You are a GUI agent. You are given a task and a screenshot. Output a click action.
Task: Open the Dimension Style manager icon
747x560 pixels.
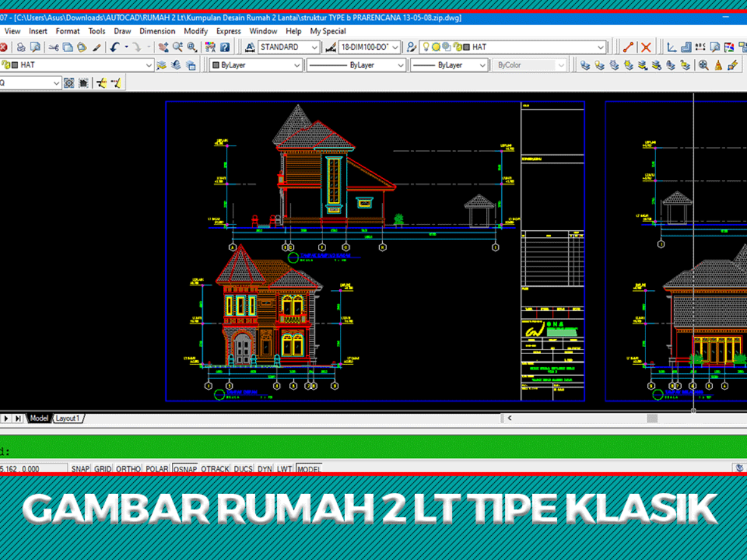pyautogui.click(x=331, y=47)
